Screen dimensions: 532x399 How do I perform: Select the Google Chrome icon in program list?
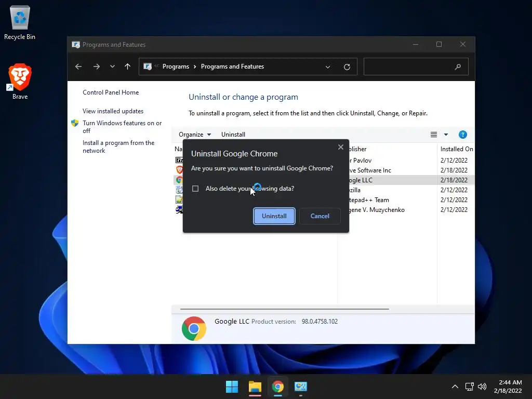pyautogui.click(x=179, y=180)
